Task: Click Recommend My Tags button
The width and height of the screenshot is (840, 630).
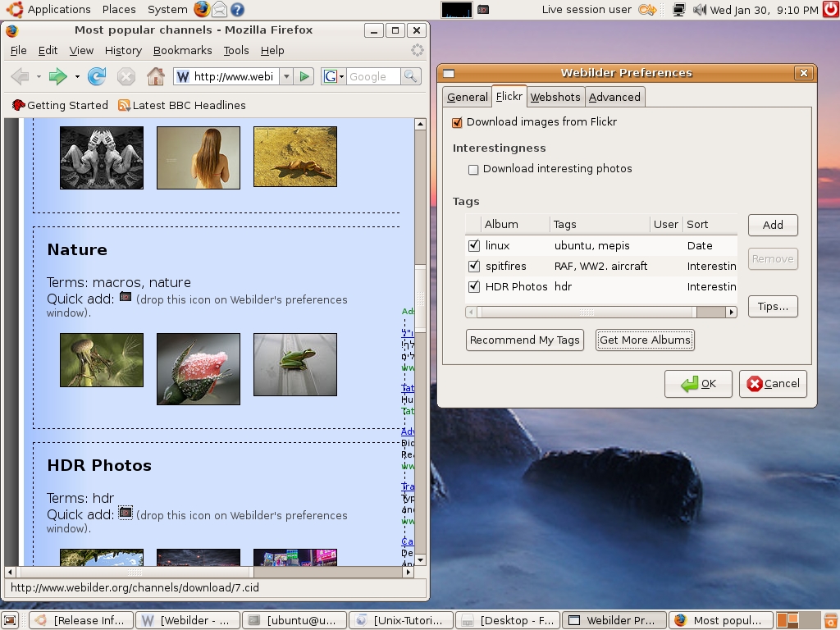Action: [x=524, y=340]
